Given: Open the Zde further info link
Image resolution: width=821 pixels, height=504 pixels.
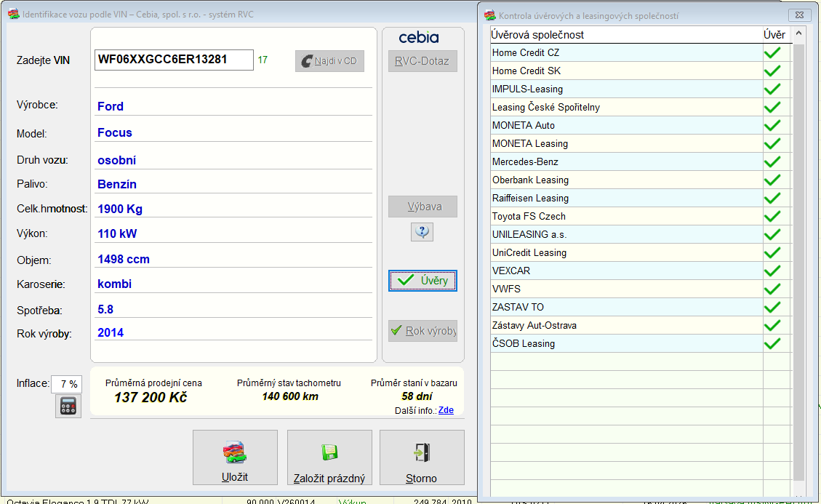Looking at the screenshot, I should pos(446,410).
